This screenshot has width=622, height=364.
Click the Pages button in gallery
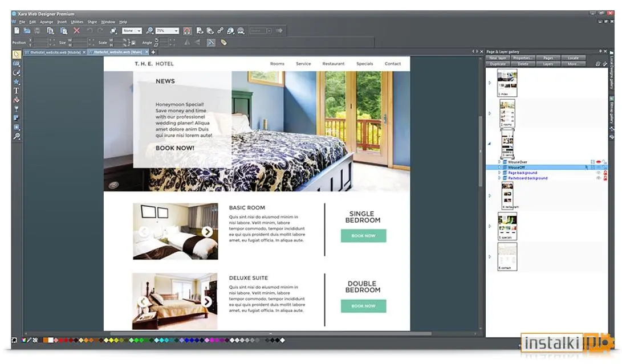coord(548,58)
